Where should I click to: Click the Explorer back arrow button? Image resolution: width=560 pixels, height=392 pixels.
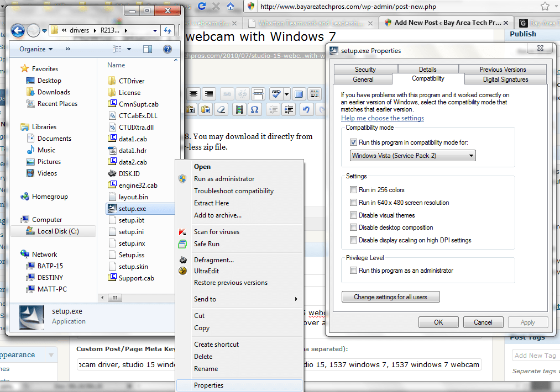(18, 31)
